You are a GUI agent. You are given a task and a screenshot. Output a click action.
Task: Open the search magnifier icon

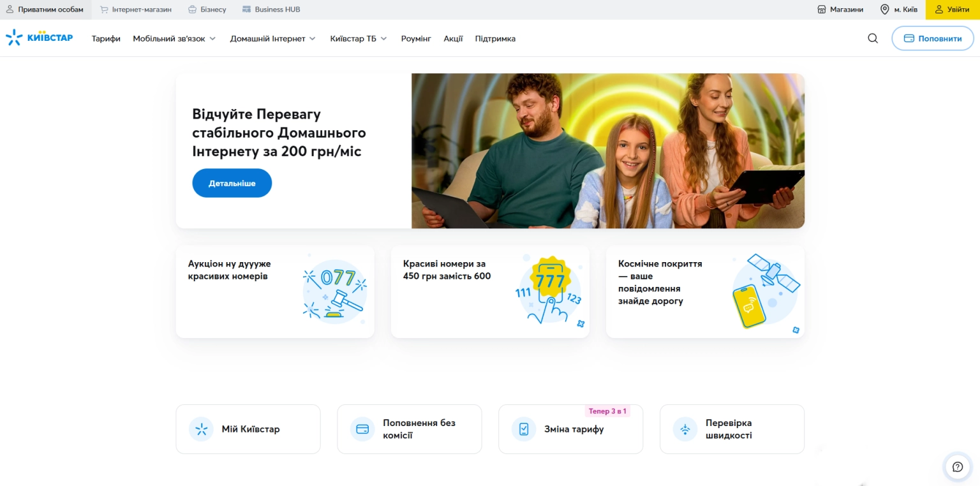[873, 38]
